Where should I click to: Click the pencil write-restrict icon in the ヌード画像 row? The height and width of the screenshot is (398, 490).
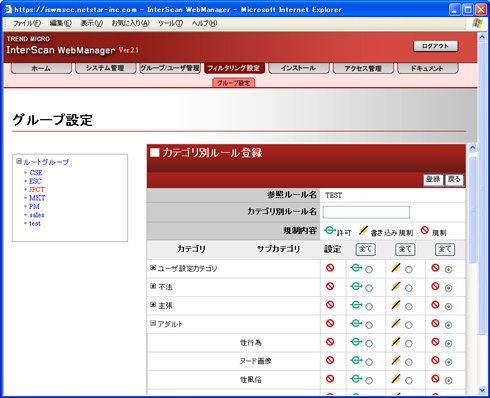(396, 360)
